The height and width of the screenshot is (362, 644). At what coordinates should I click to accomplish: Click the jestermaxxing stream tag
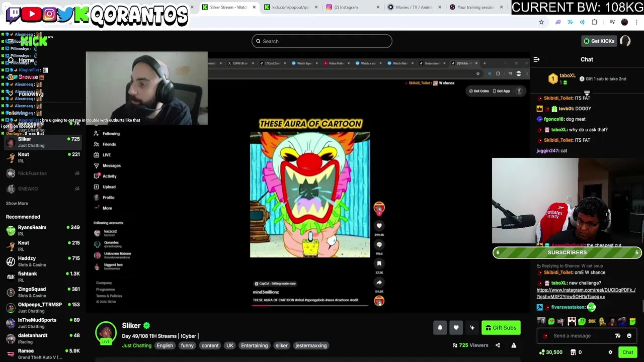pyautogui.click(x=311, y=345)
